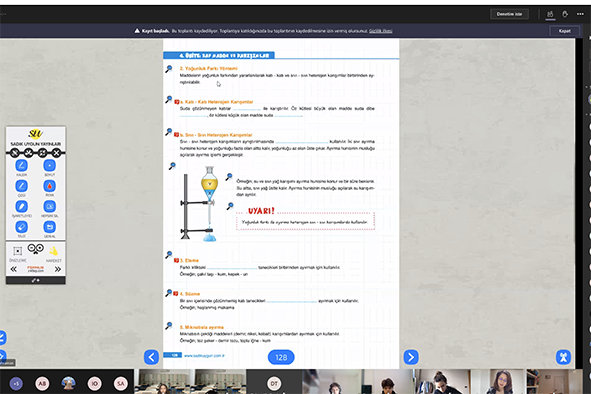
Task: Open the bottom-right blue tools button
Action: pos(563,357)
